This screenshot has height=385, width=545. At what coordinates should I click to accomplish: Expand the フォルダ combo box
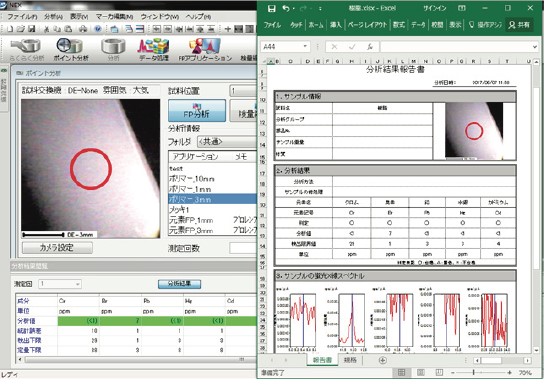[x=226, y=141]
